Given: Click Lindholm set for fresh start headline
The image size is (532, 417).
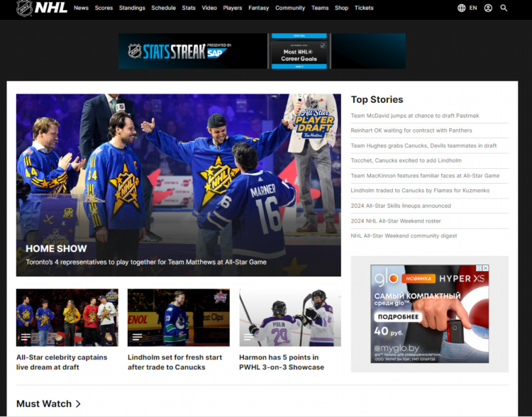Looking at the screenshot, I should [x=174, y=362].
